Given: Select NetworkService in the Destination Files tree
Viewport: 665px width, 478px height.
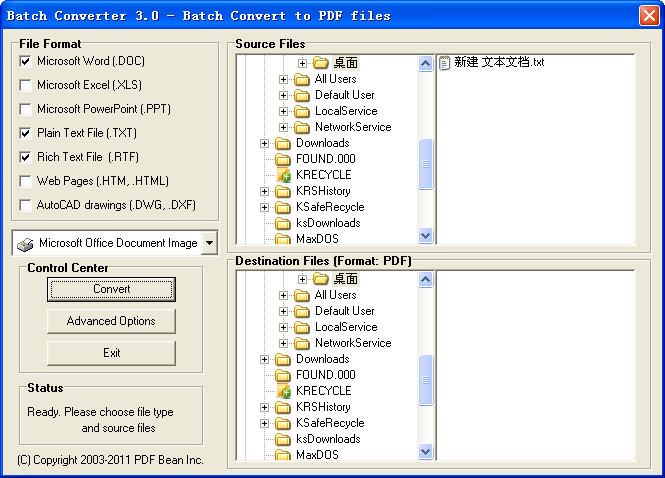Looking at the screenshot, I should [x=353, y=343].
